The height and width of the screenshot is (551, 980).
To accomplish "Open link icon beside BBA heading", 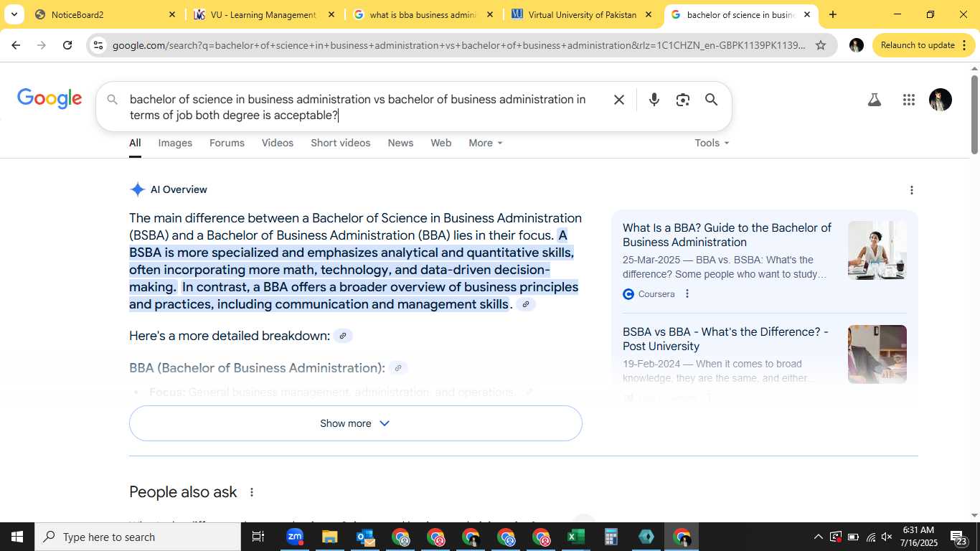I will pos(398,368).
